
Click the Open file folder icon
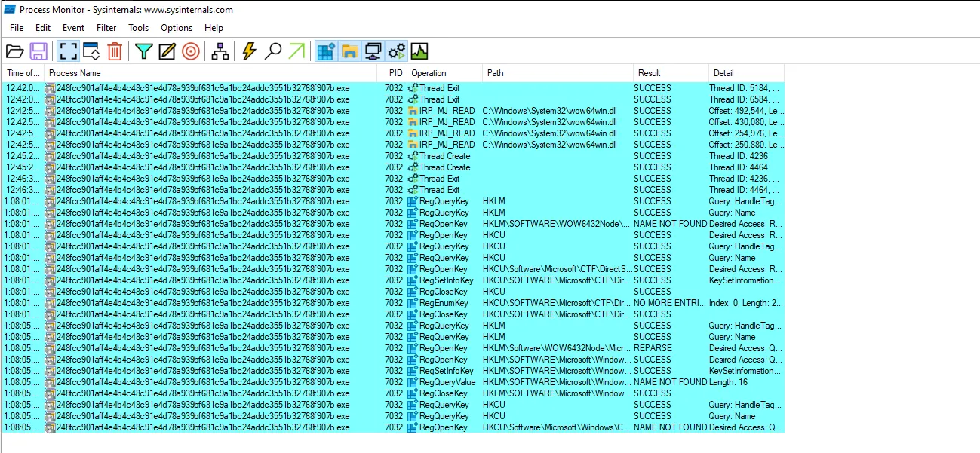click(x=14, y=51)
